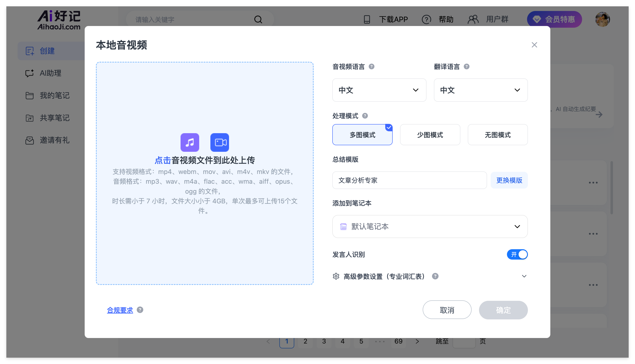Click the AI好记 logo

coord(59,20)
